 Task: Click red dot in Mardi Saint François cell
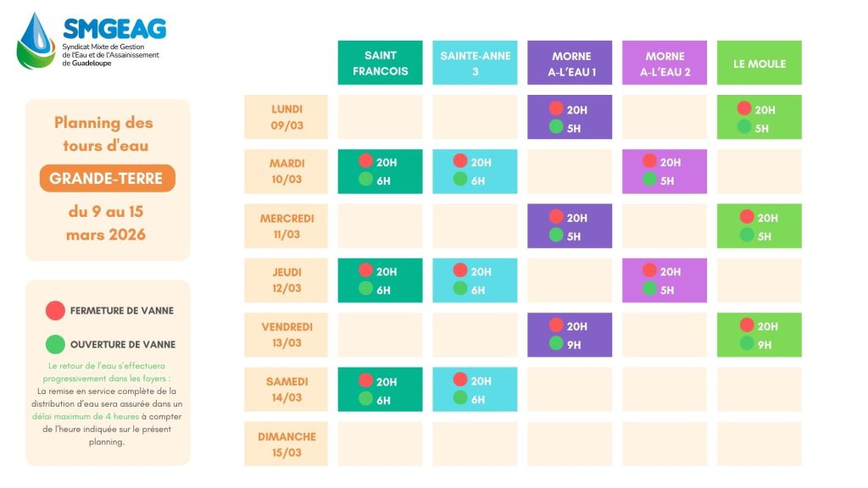(x=365, y=161)
